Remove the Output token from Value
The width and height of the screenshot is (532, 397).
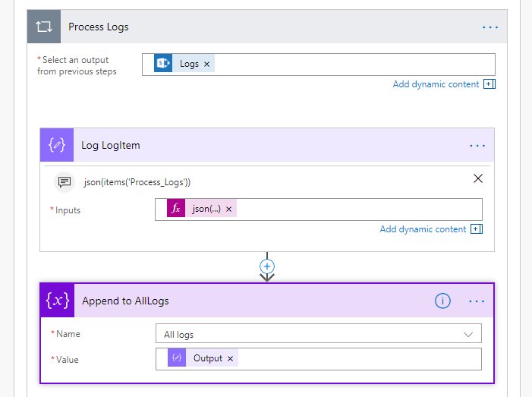(x=230, y=358)
